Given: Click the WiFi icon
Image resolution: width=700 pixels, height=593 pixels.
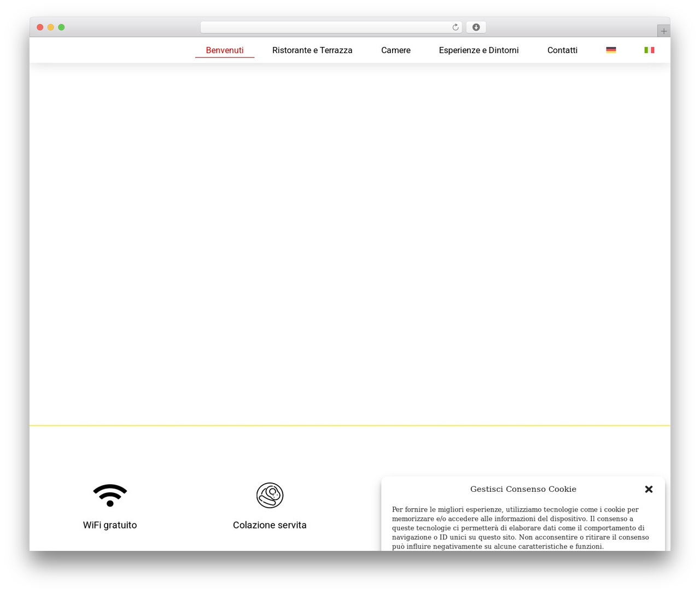Looking at the screenshot, I should (x=110, y=495).
